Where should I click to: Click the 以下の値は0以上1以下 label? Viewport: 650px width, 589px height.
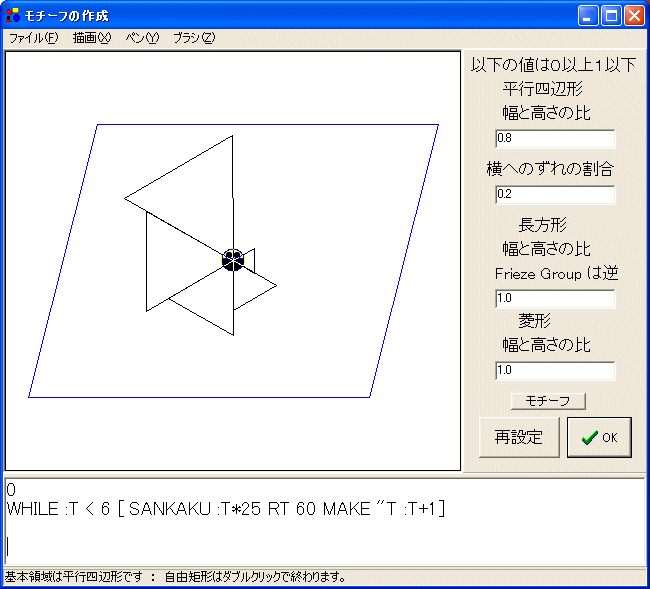pos(553,65)
